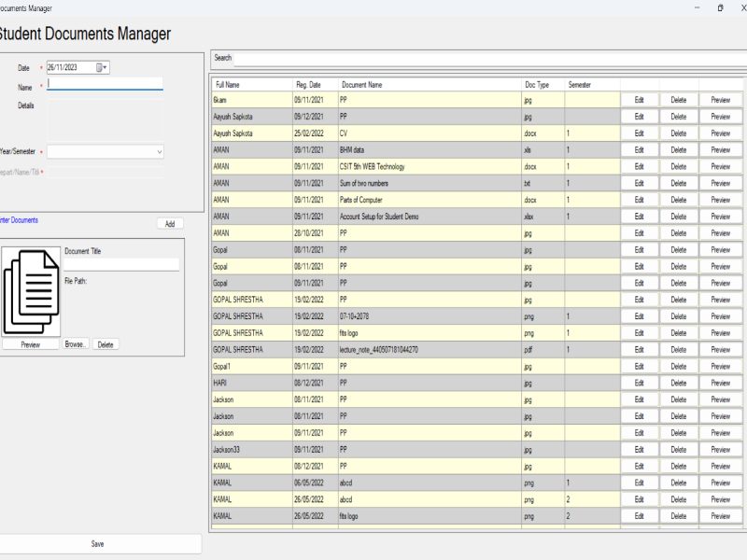The width and height of the screenshot is (747, 560).
Task: Preview the BHM data document row
Action: tap(720, 150)
